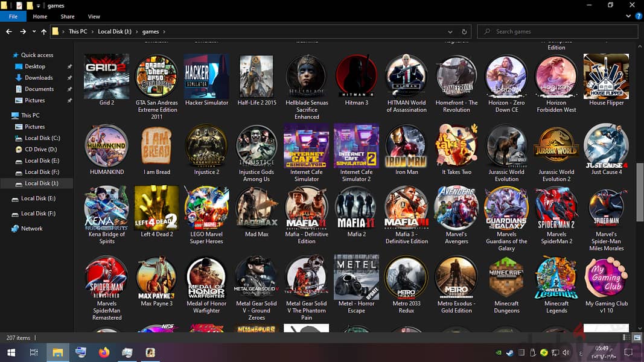This screenshot has height=362, width=644.
Task: Select Half-Life 2 2015 icon
Action: pyautogui.click(x=257, y=77)
